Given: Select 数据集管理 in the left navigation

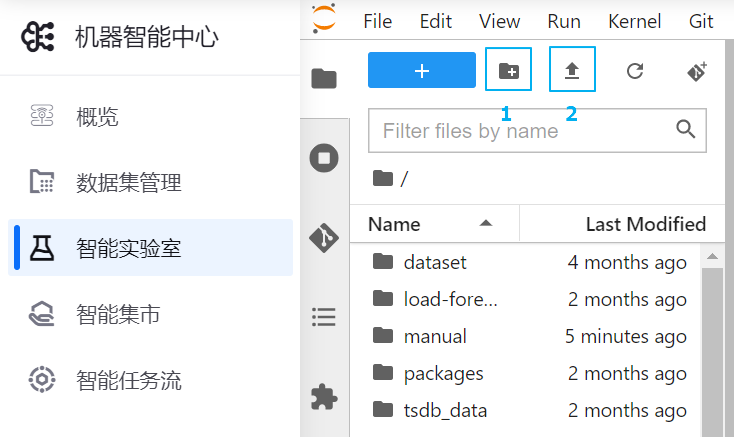Looking at the screenshot, I should (128, 183).
